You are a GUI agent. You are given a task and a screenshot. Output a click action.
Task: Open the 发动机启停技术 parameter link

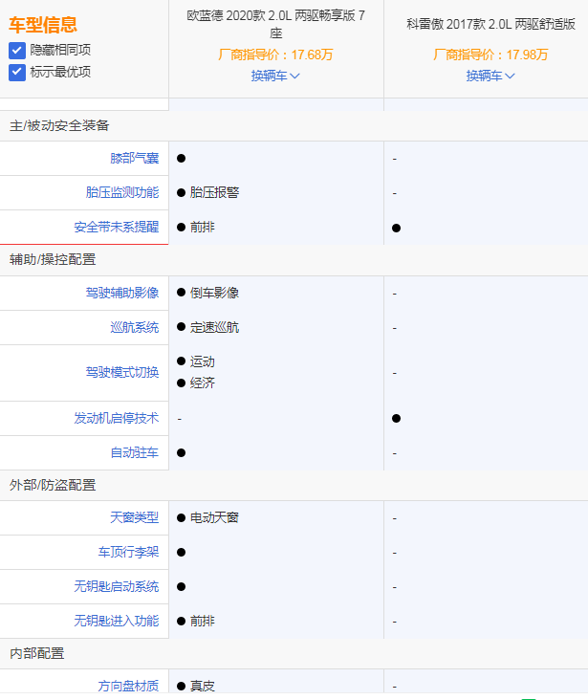coord(117,419)
